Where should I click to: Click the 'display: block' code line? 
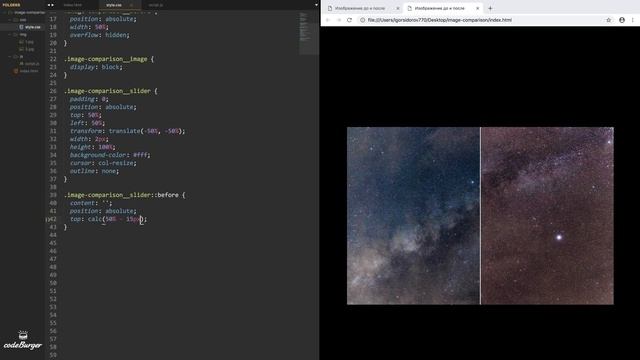click(96, 67)
